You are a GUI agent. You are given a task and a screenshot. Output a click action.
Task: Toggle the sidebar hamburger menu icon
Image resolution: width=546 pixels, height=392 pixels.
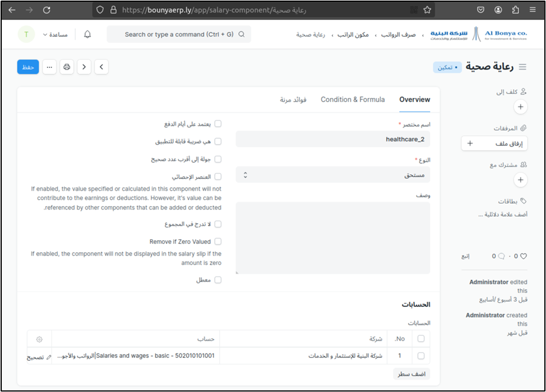(522, 67)
